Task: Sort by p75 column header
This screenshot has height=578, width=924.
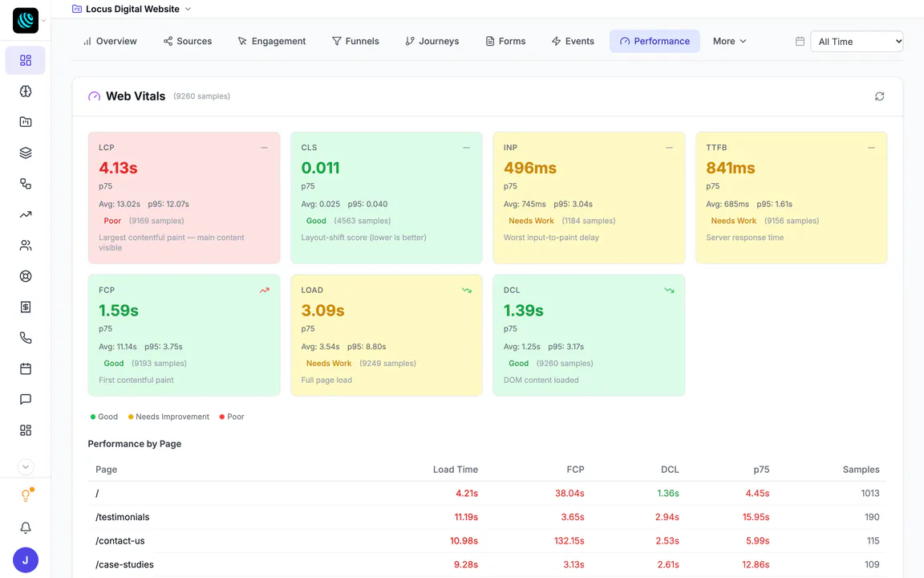Action: pyautogui.click(x=760, y=470)
